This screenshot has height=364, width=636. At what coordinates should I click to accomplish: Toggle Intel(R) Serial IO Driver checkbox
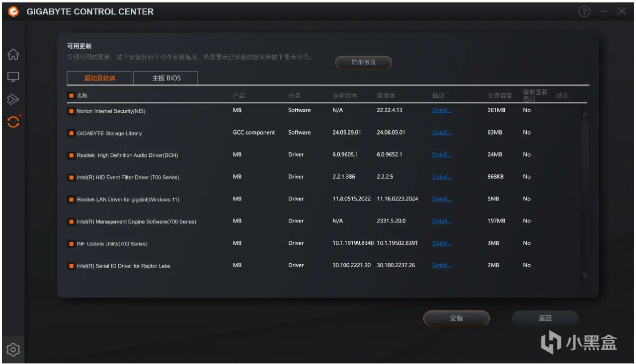click(x=72, y=266)
